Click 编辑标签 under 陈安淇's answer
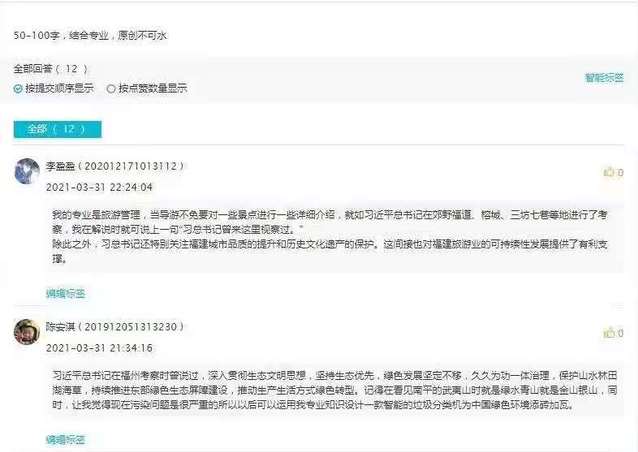The height and width of the screenshot is (452, 638). tap(66, 439)
